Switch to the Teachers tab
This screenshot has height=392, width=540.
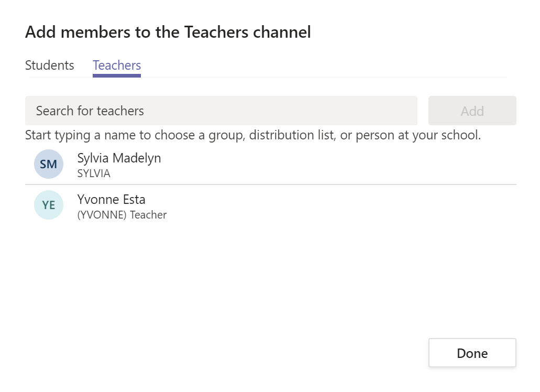[116, 65]
